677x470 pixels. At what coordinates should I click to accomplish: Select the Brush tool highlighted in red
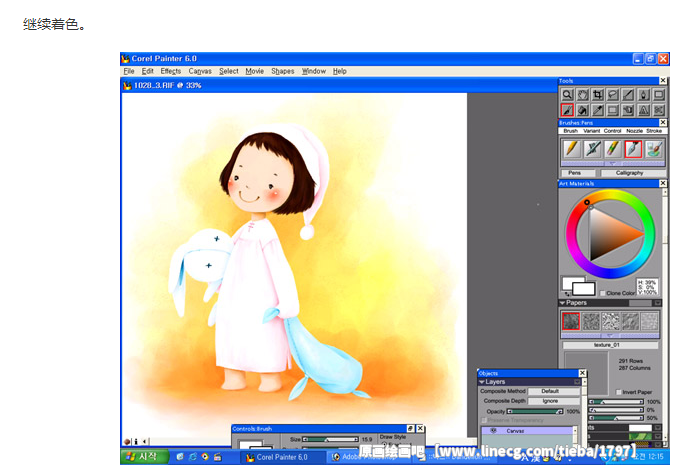[x=567, y=110]
